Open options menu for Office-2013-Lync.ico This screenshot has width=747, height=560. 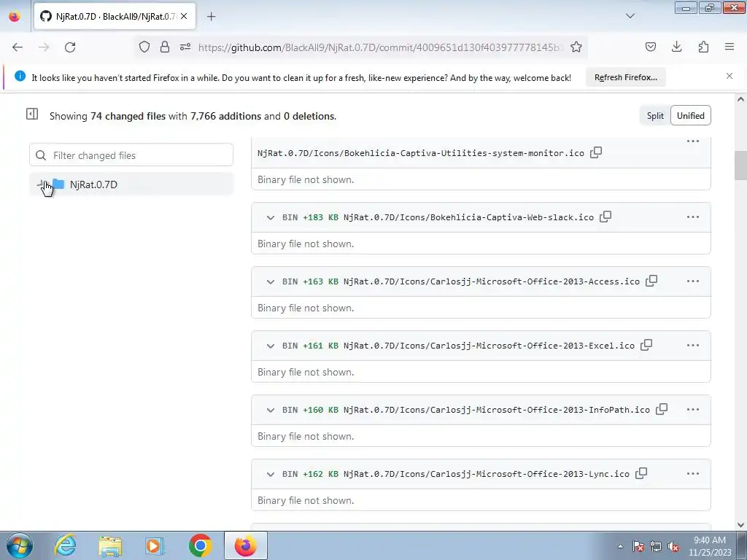point(693,474)
